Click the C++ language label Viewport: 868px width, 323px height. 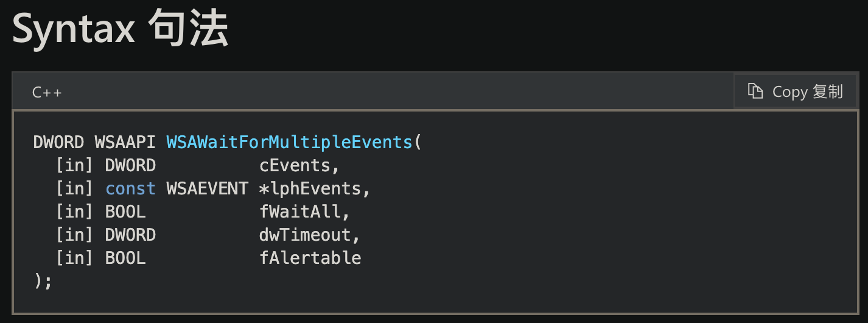[x=47, y=93]
